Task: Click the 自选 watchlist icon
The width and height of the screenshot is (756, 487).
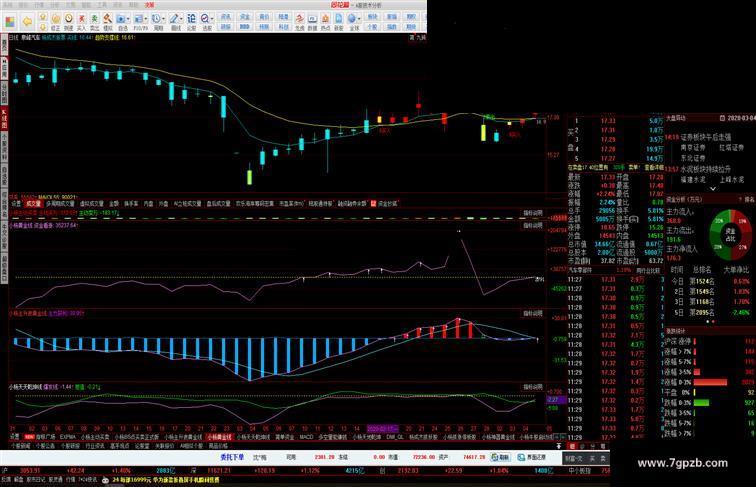Action: pyautogui.click(x=121, y=22)
